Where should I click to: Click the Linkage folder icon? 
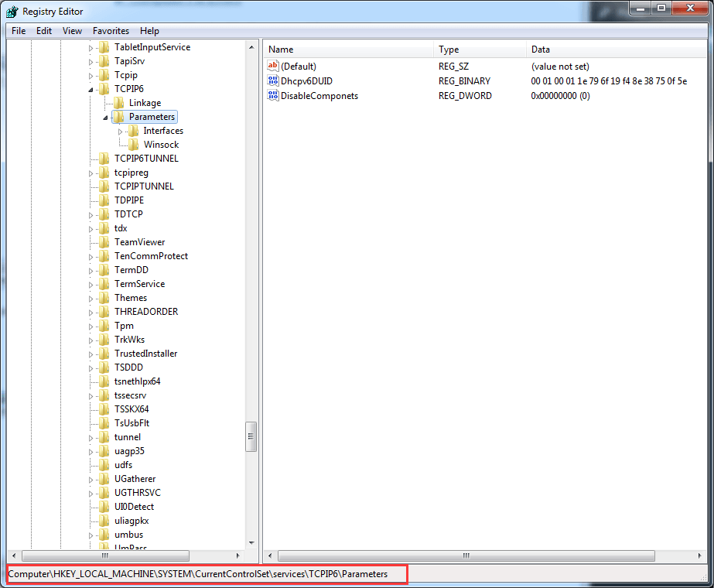tap(119, 103)
